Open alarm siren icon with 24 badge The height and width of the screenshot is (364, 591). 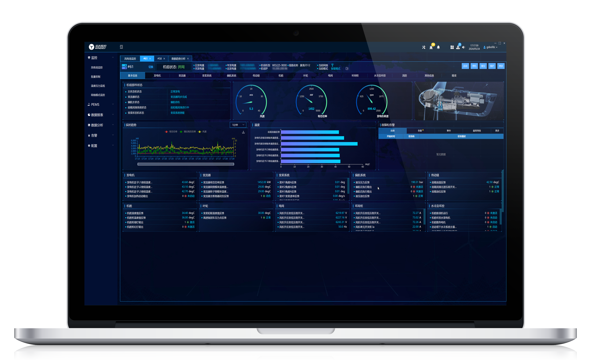pos(431,47)
